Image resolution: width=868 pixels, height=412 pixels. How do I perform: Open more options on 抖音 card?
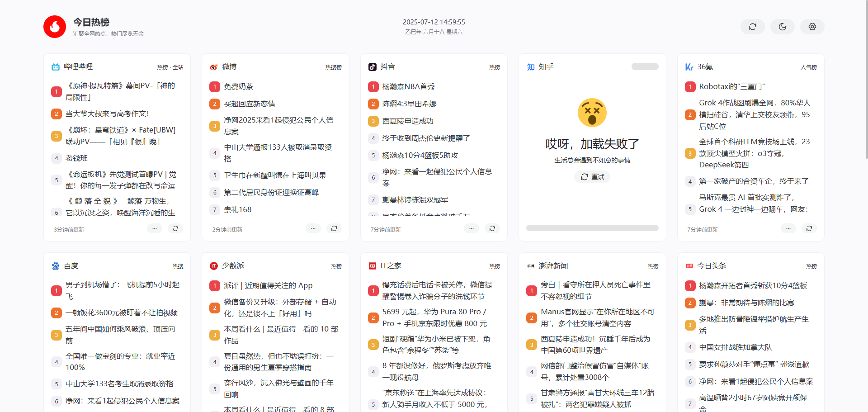[472, 228]
